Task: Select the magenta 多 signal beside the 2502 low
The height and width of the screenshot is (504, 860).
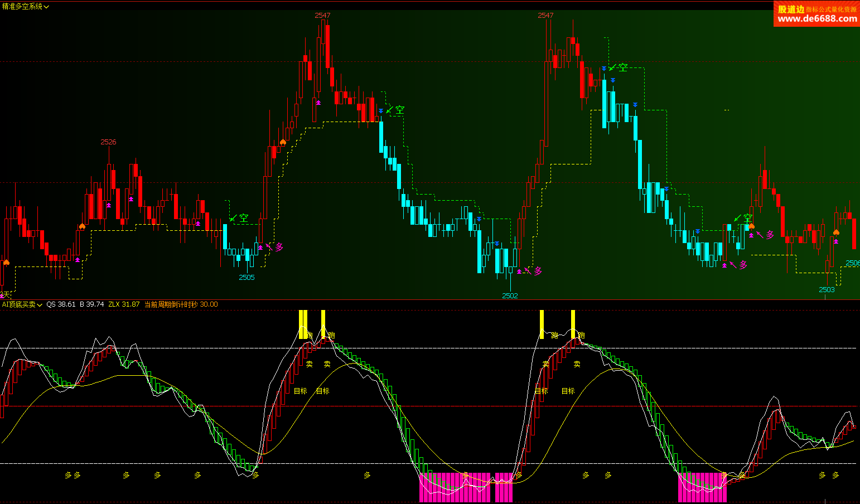Action: pos(538,271)
